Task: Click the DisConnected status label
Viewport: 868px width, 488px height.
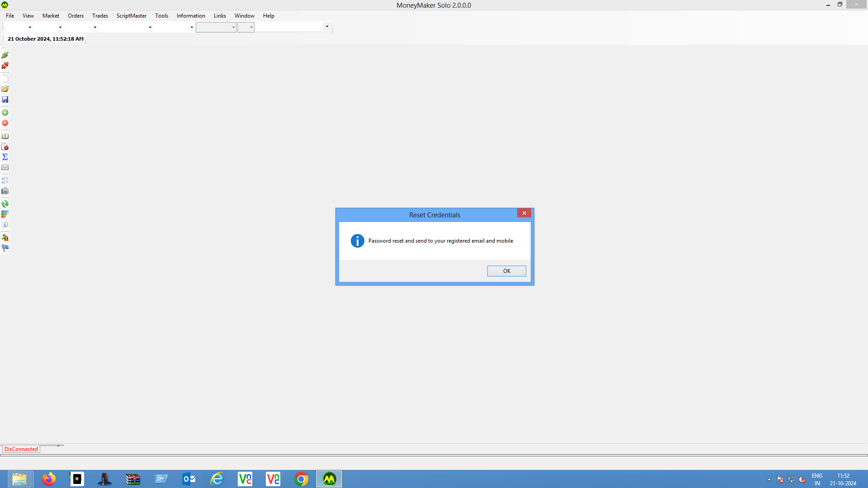Action: coord(21,449)
